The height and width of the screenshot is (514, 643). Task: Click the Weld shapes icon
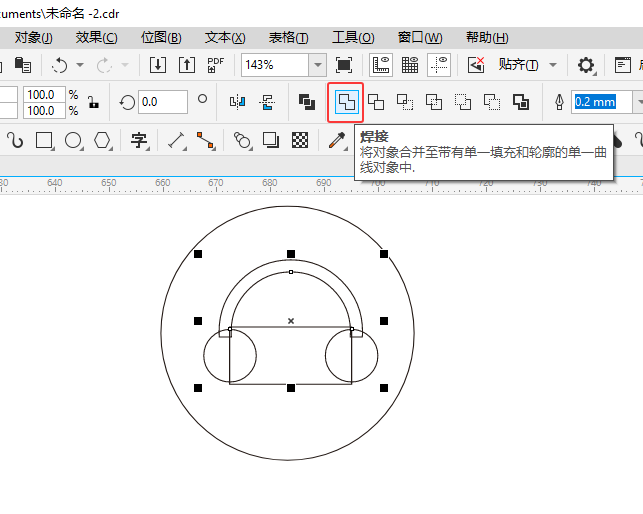[346, 102]
